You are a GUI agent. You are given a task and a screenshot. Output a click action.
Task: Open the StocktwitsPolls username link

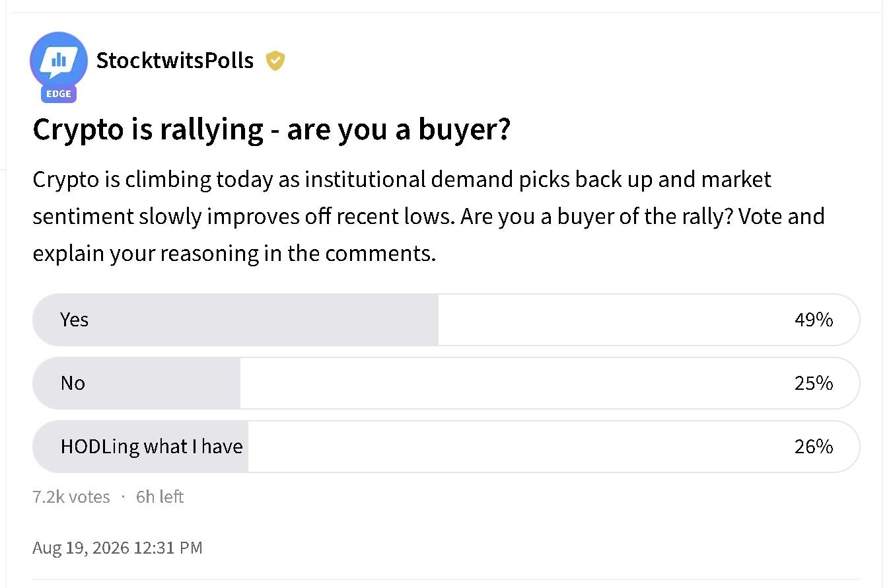(175, 61)
